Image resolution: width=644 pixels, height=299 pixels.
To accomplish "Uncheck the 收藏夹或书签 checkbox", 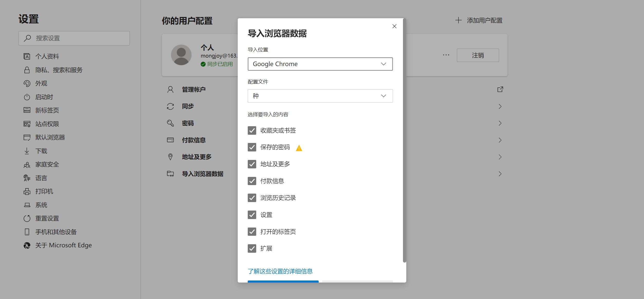I will point(252,131).
